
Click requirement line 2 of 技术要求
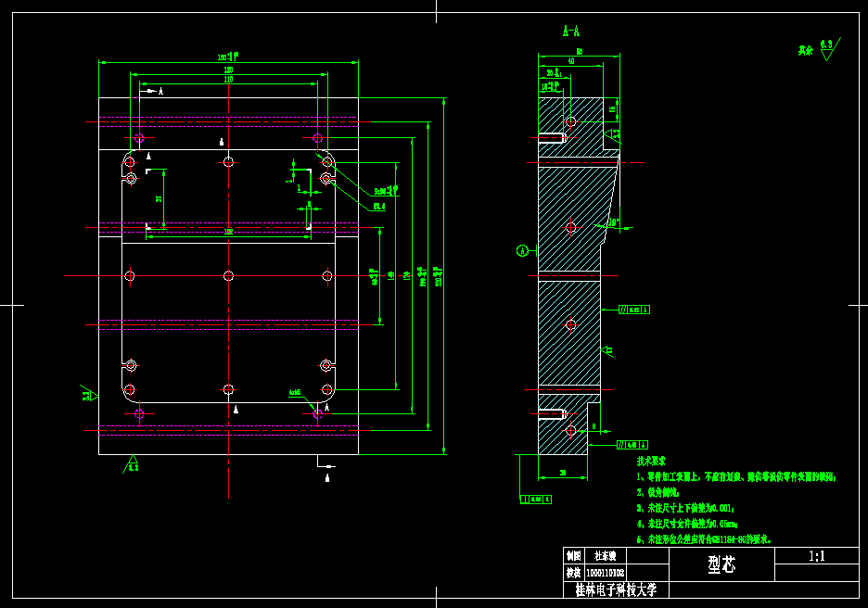657,492
